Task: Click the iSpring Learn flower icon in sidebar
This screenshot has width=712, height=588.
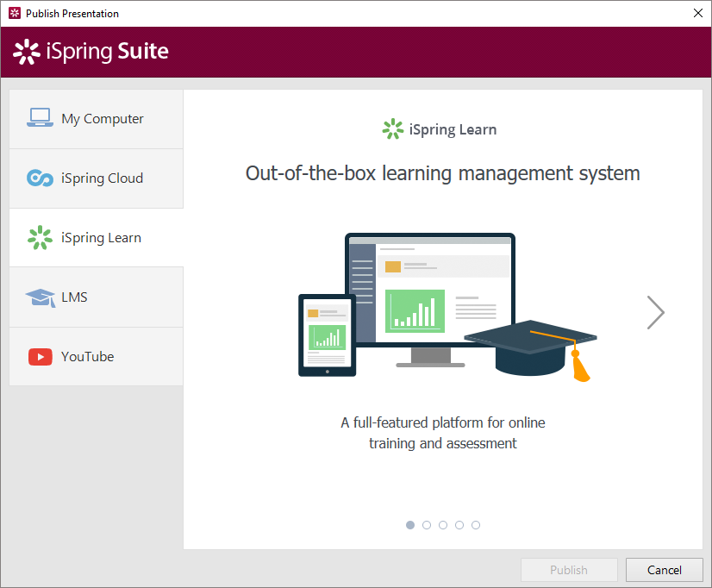Action: tap(40, 237)
